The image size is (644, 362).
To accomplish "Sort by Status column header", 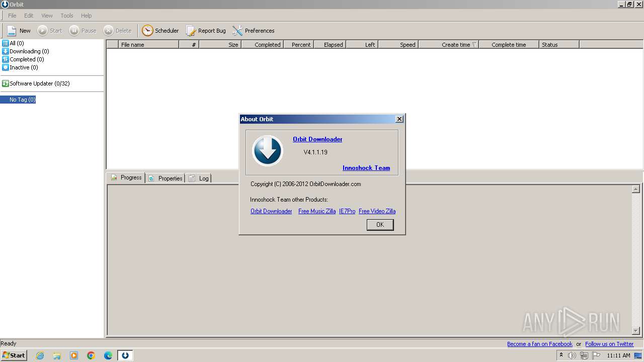I will 559,45.
